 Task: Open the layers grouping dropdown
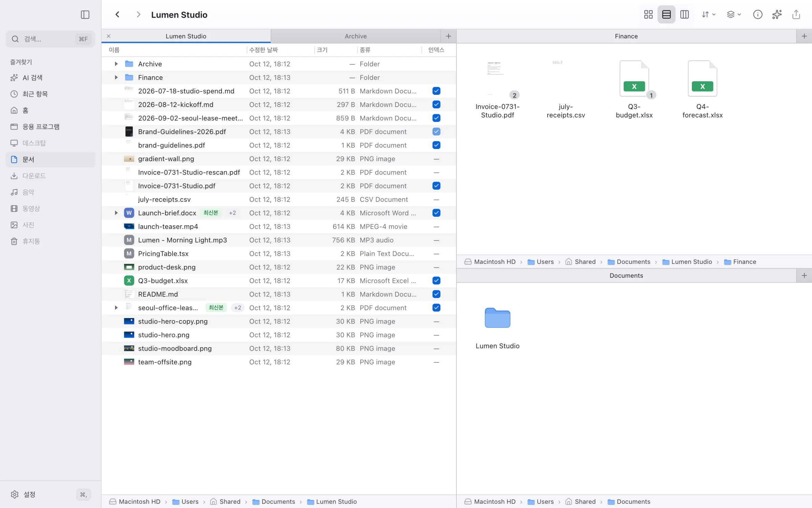pos(734,15)
